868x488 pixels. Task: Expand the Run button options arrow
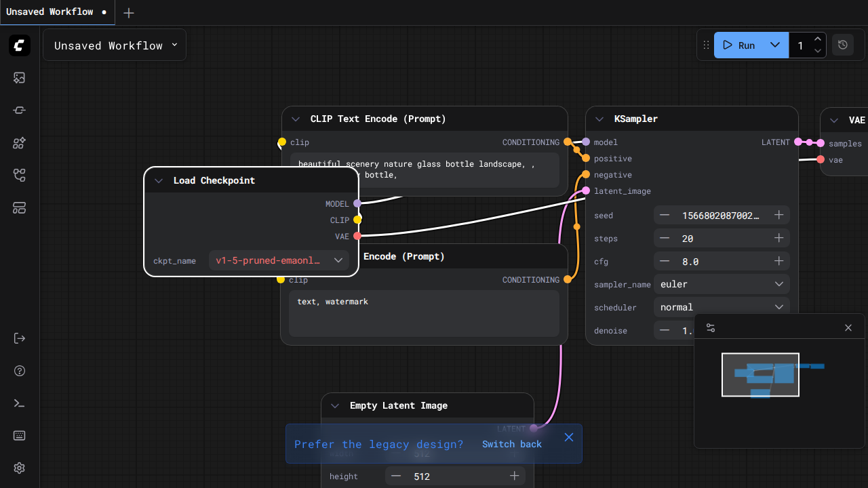775,45
